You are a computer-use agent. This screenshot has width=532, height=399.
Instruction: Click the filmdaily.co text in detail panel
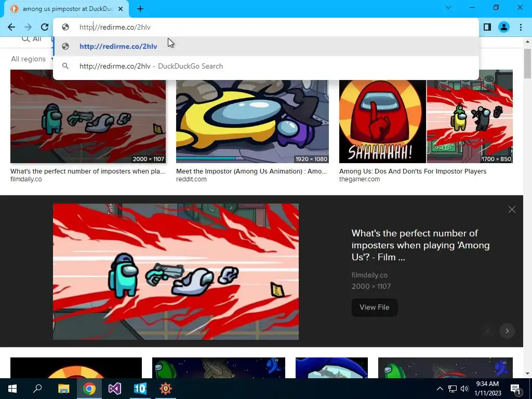click(x=369, y=275)
